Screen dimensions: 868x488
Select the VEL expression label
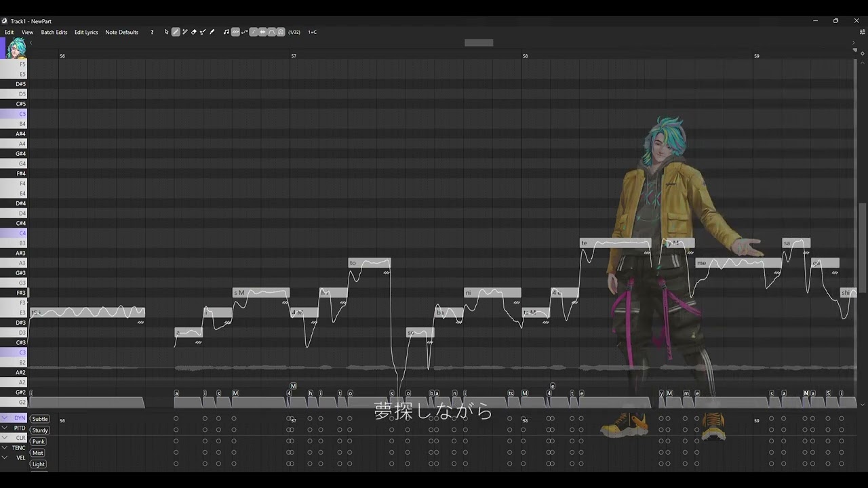[x=21, y=457]
